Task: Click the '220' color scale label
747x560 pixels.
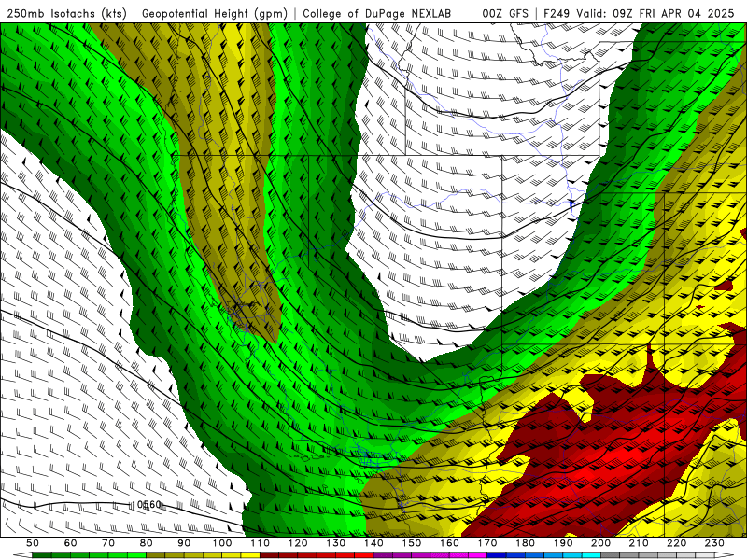Action: pyautogui.click(x=677, y=543)
